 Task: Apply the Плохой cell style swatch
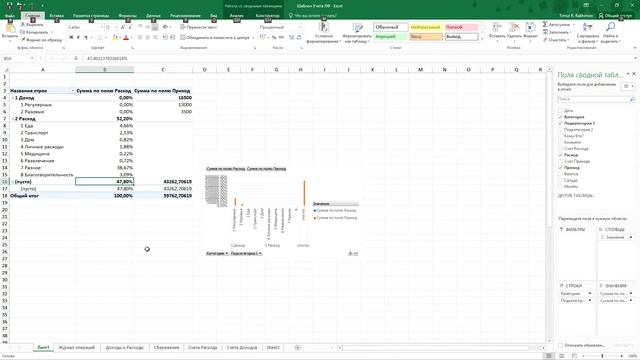pos(461,27)
